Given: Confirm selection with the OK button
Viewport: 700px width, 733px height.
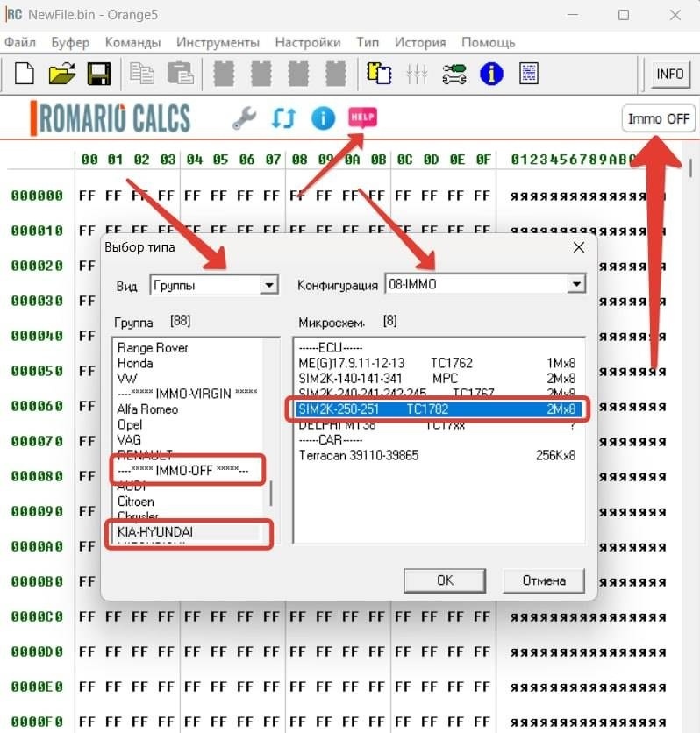Looking at the screenshot, I should [x=445, y=580].
